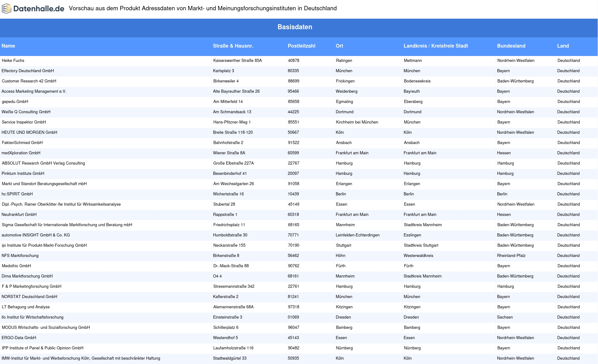Click the Name column header
The image size is (598, 364).
click(8, 46)
